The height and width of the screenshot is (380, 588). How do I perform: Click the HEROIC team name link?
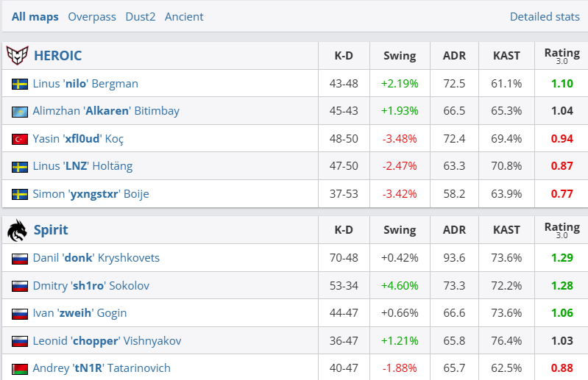click(x=58, y=55)
